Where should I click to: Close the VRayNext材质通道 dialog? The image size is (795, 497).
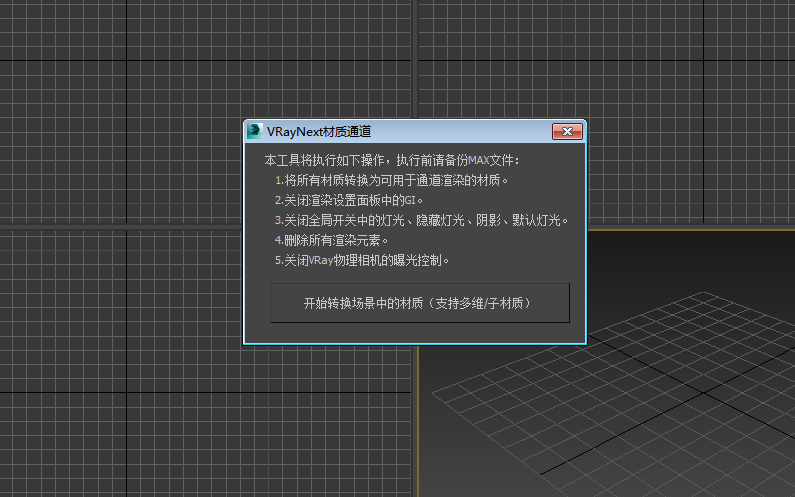[567, 132]
